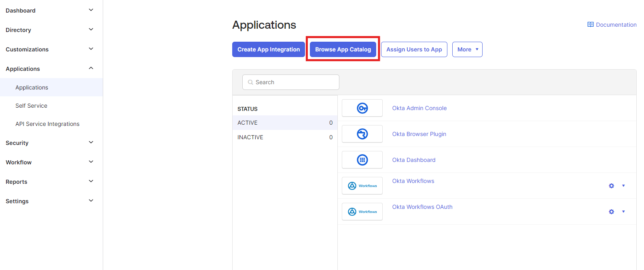Open gear settings for Okta Workflows OAuth
Image resolution: width=644 pixels, height=270 pixels.
tap(611, 212)
